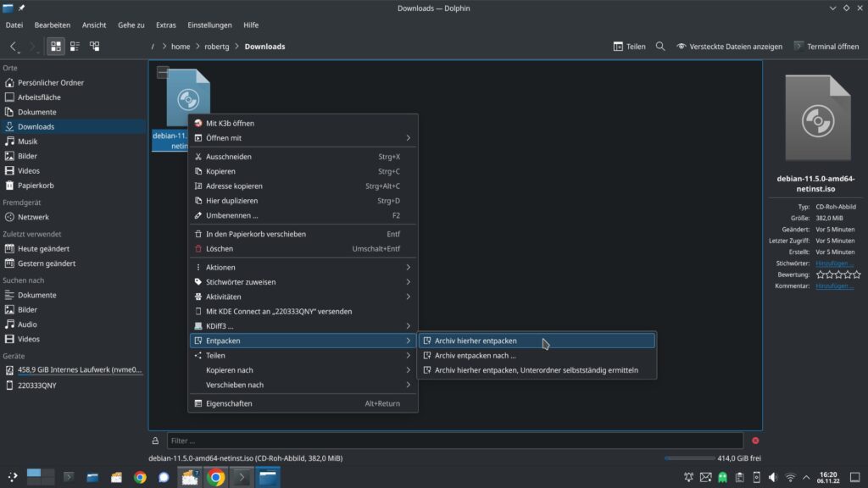The image size is (868, 488).
Task: Expand the Verschieben nach submenu
Action: pos(303,385)
